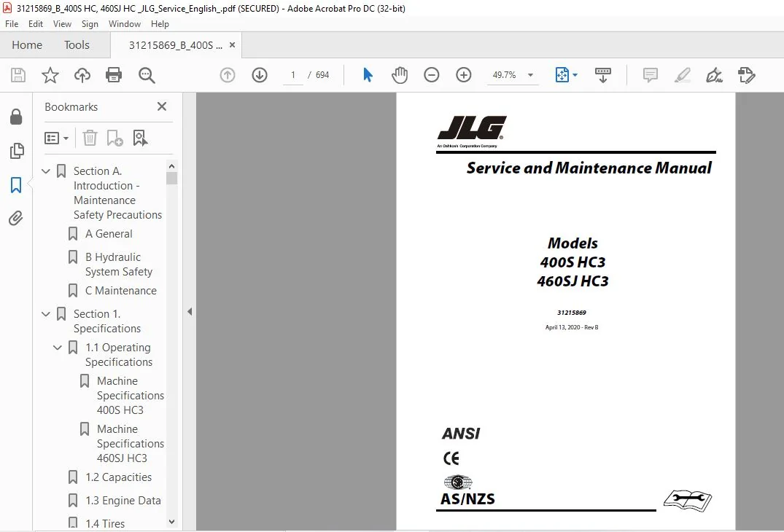
Task: Select Section A. Introduction bookmark text
Action: pos(117,193)
